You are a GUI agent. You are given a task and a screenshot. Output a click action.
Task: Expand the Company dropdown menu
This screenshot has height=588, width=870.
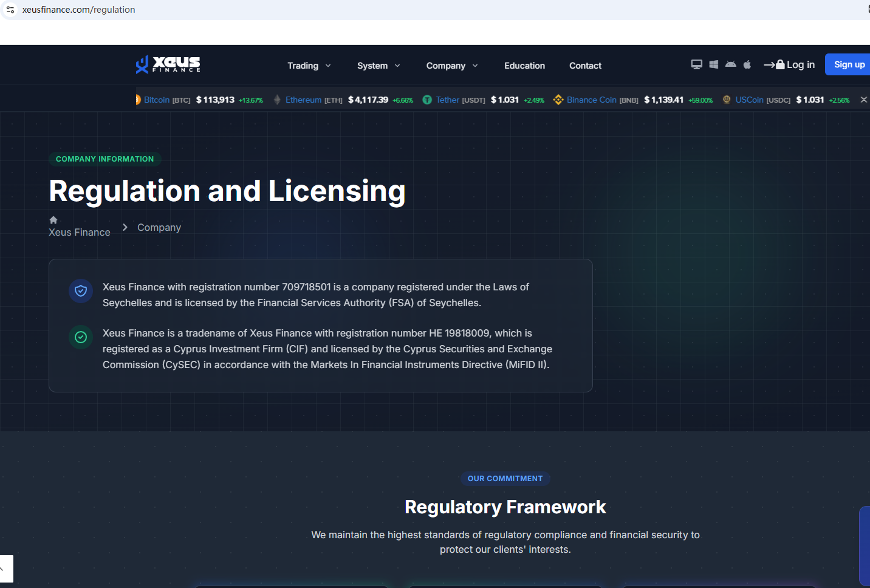[451, 66]
